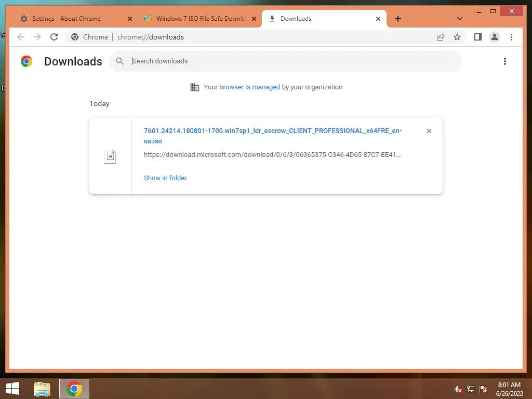This screenshot has width=532, height=399.
Task: Open a new tab with the plus button
Action: click(398, 19)
